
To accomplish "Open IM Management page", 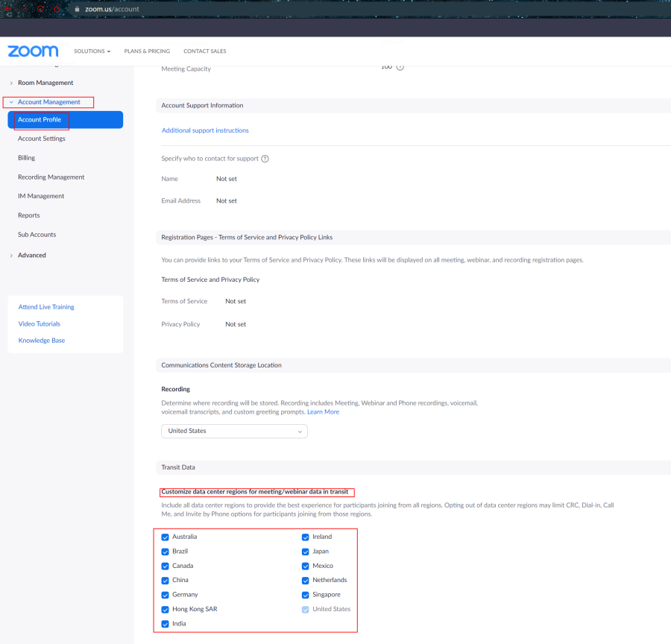I will 41,196.
